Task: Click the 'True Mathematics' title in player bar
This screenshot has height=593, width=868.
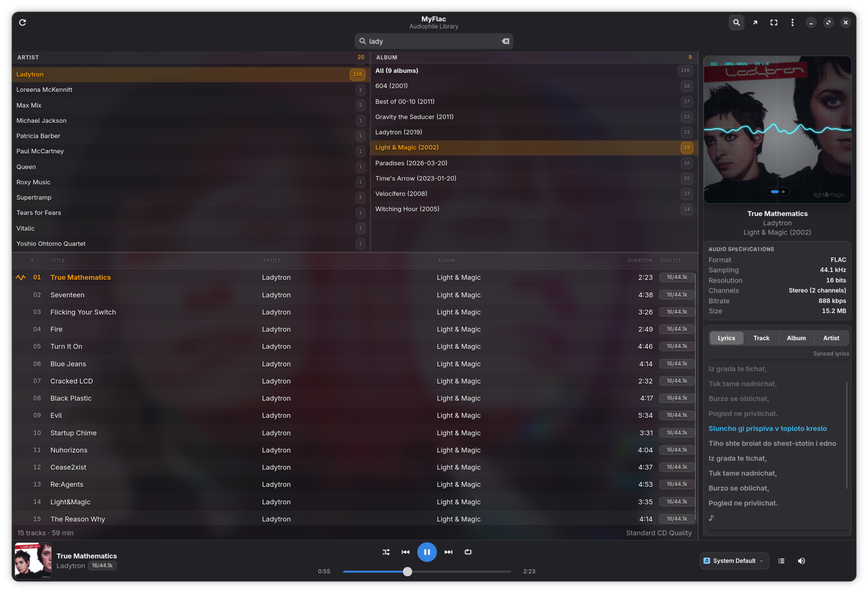Action: [87, 556]
